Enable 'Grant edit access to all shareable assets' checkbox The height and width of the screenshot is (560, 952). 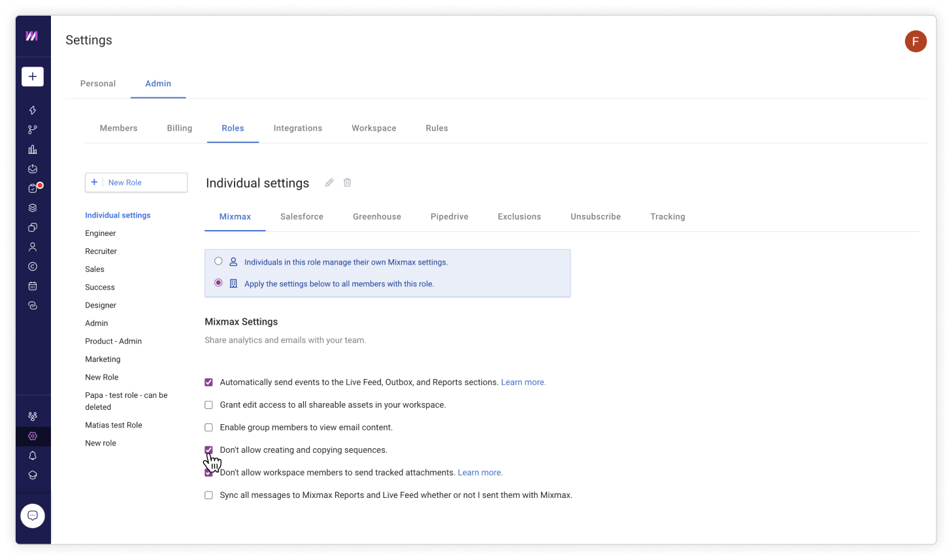208,405
